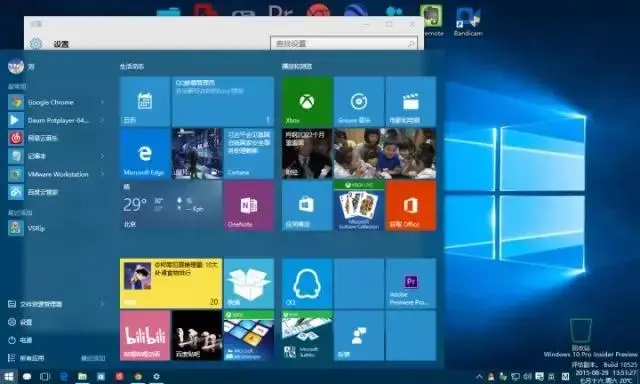Image resolution: width=640 pixels, height=384 pixels.
Task: Select the Bandicam desktop shortcut
Action: pos(468,21)
